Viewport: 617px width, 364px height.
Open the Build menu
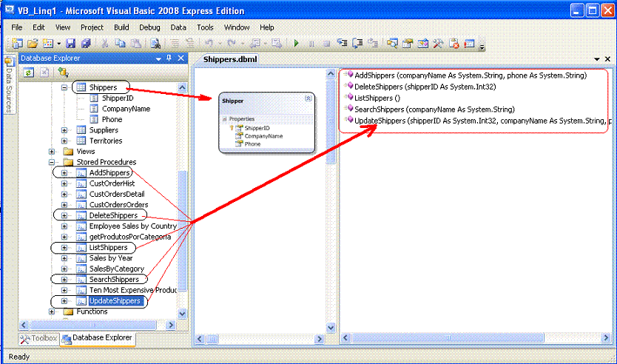(x=121, y=27)
